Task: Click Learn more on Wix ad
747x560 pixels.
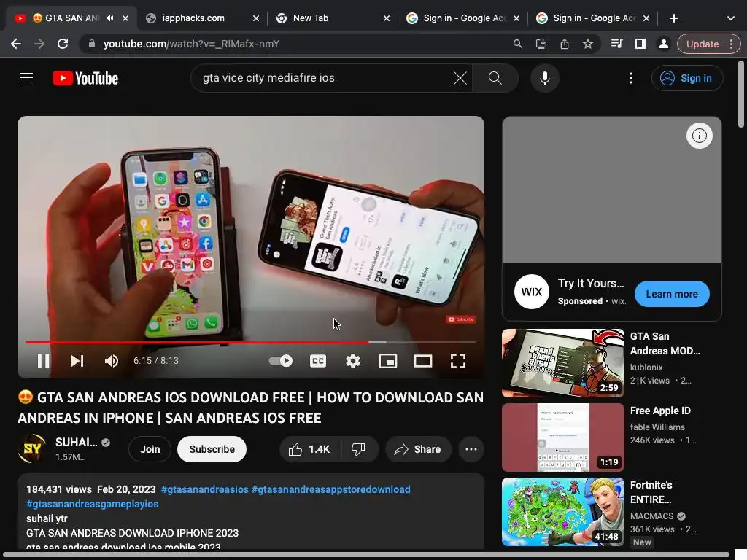Action: click(x=672, y=295)
